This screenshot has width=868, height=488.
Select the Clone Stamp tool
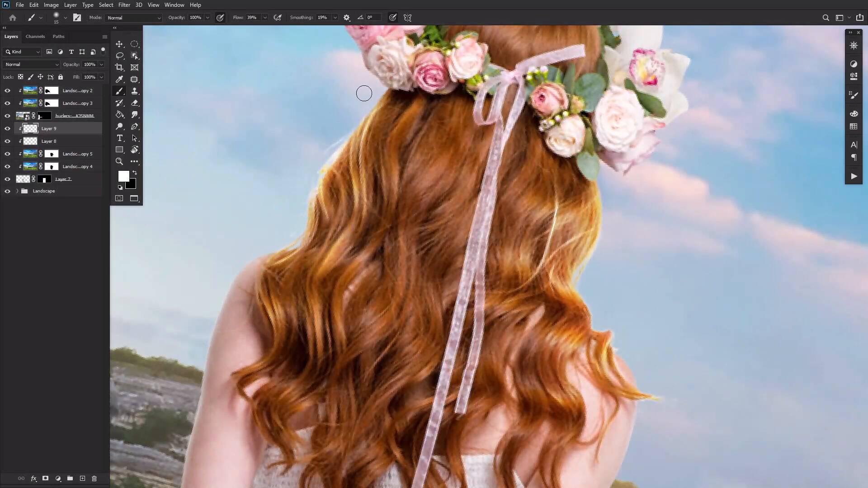point(135,91)
